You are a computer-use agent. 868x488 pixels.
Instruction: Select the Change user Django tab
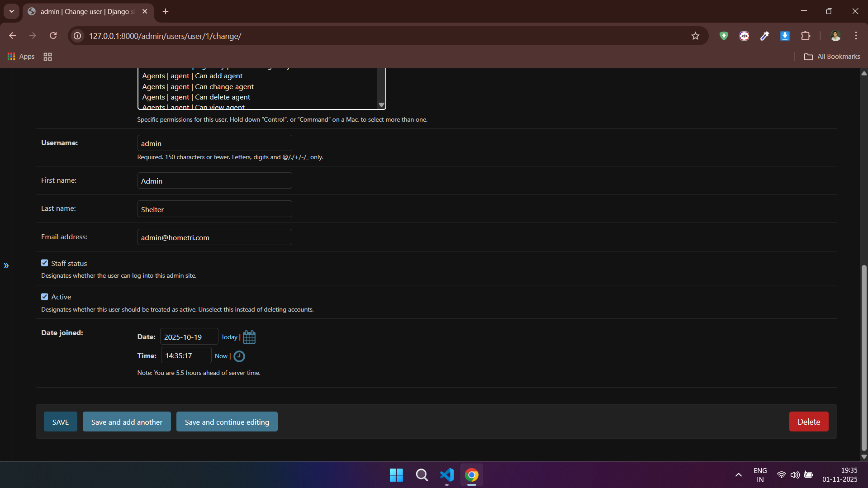[88, 11]
